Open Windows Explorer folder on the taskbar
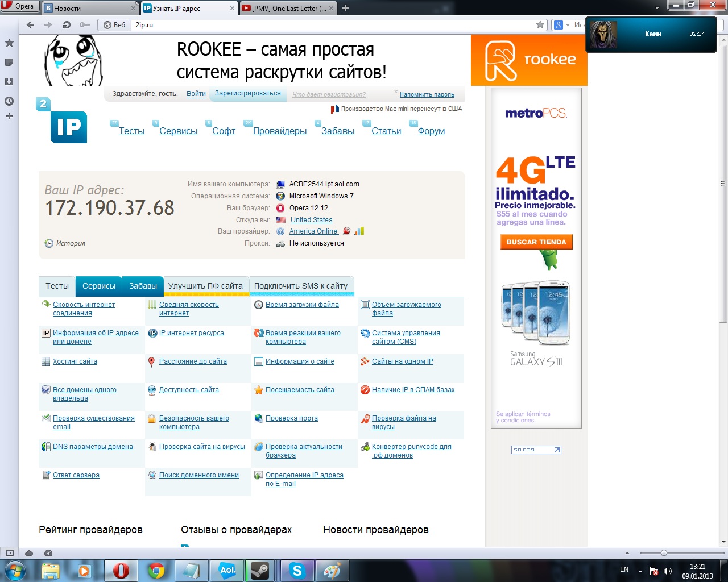 pyautogui.click(x=50, y=570)
